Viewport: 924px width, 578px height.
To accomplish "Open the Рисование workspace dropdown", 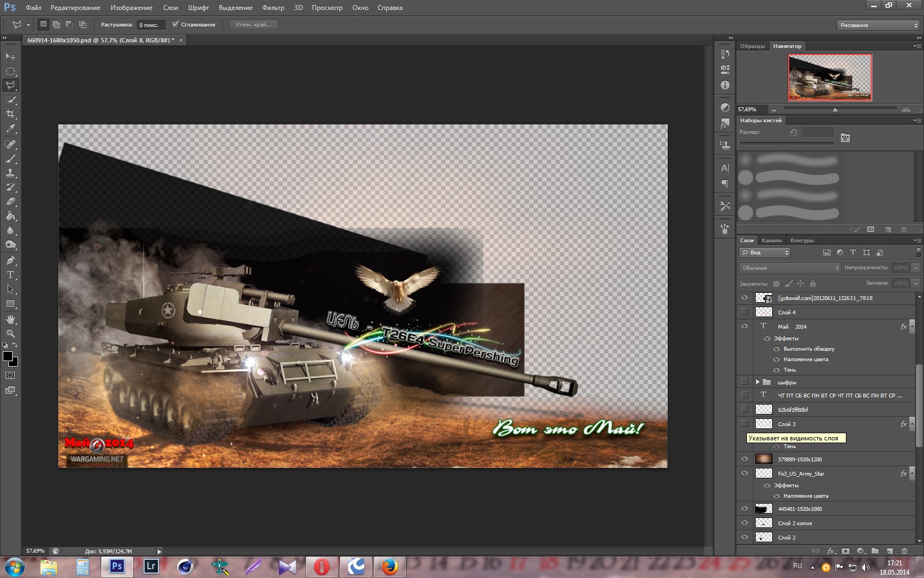I will coord(878,25).
